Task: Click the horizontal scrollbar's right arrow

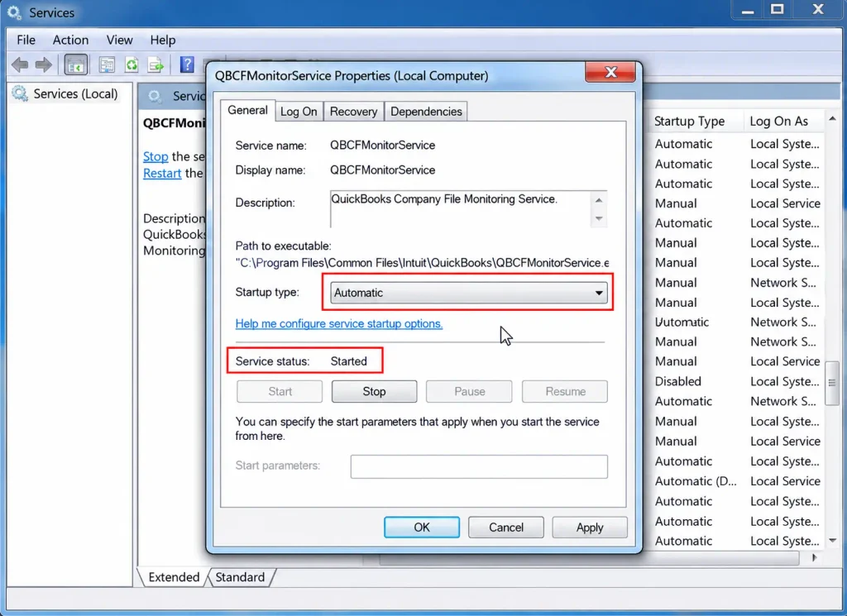Action: point(814,557)
